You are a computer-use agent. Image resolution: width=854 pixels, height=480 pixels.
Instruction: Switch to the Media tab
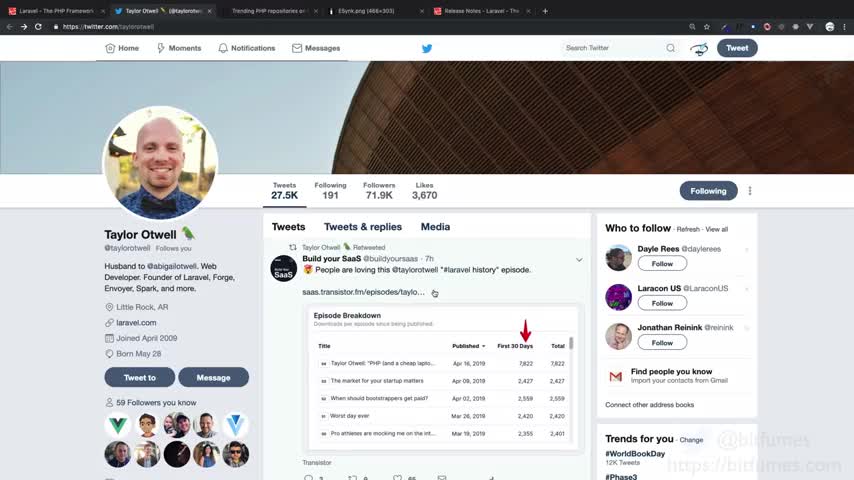click(x=435, y=227)
